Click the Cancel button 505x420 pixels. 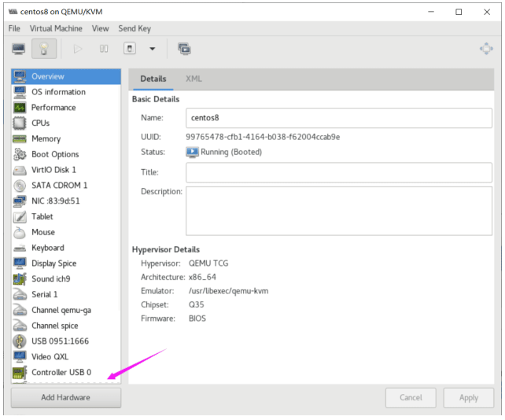(x=411, y=398)
